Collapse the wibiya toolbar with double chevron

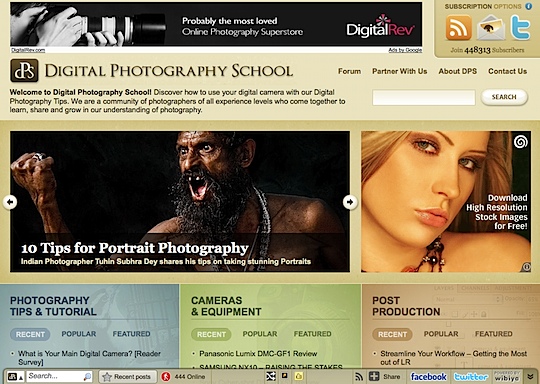pyautogui.click(x=530, y=376)
